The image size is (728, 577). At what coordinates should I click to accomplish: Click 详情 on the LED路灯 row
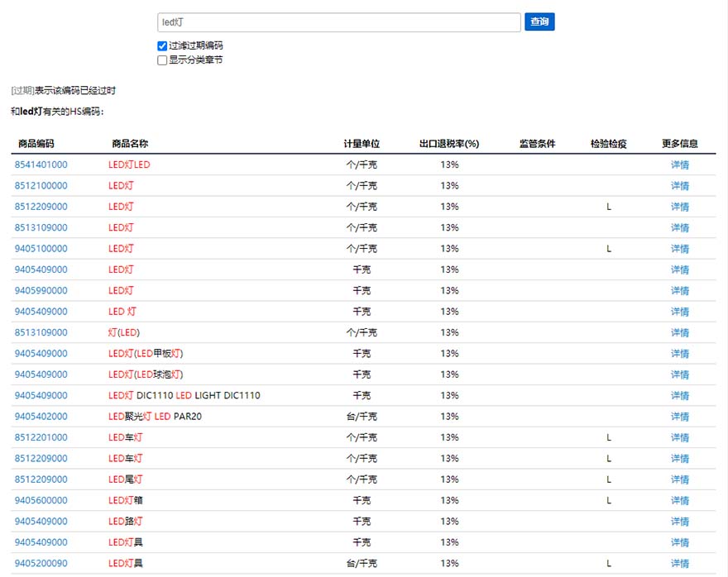click(679, 521)
